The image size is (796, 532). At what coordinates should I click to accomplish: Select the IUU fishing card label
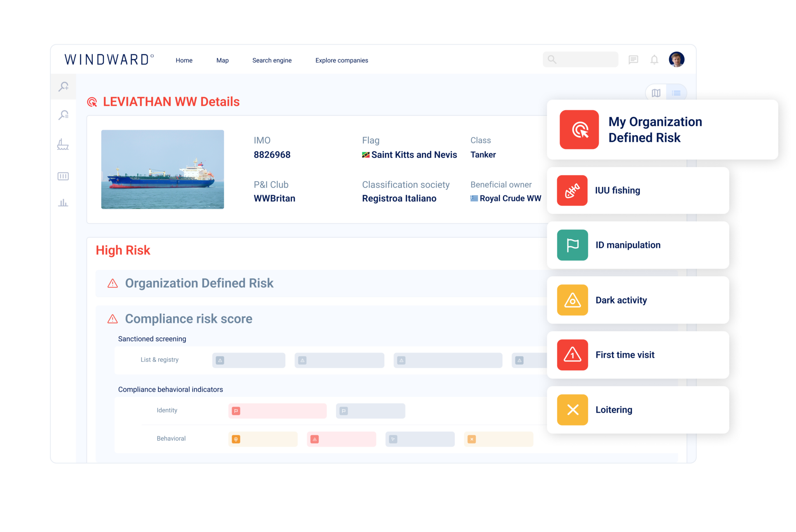click(x=618, y=190)
